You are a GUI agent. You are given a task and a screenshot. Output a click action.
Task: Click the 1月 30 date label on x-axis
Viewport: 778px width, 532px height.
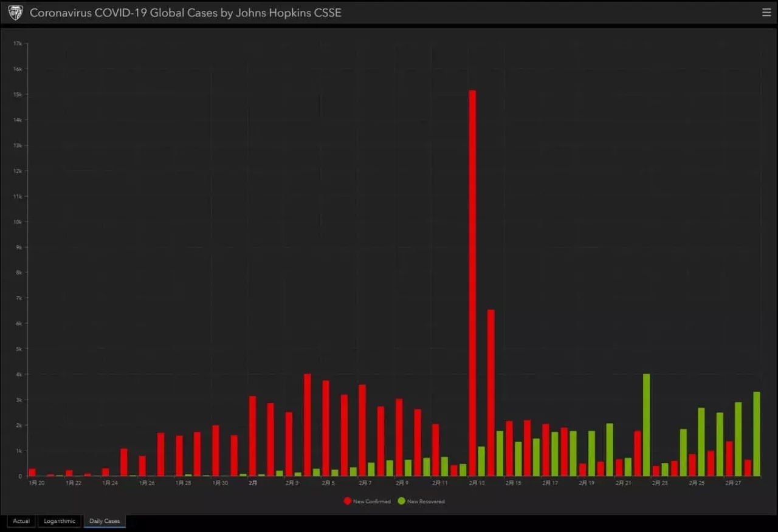pos(220,483)
